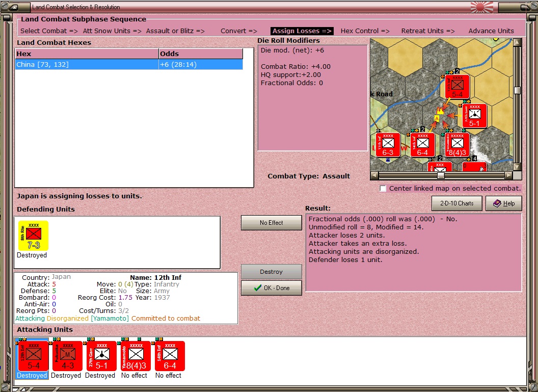This screenshot has width=538, height=392.
Task: Open the 2-D-10 Charts
Action: 456,203
